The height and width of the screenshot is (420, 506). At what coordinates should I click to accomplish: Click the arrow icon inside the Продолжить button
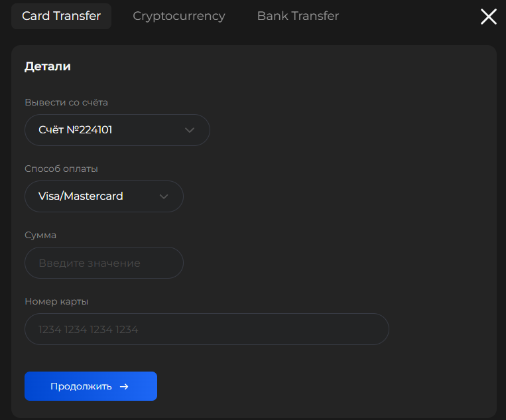click(124, 386)
